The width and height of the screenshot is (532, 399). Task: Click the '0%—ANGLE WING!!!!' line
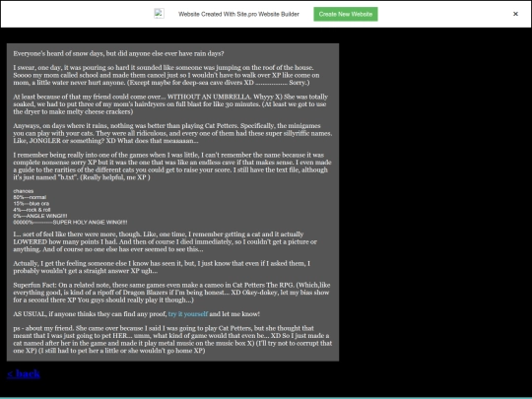pyautogui.click(x=40, y=216)
